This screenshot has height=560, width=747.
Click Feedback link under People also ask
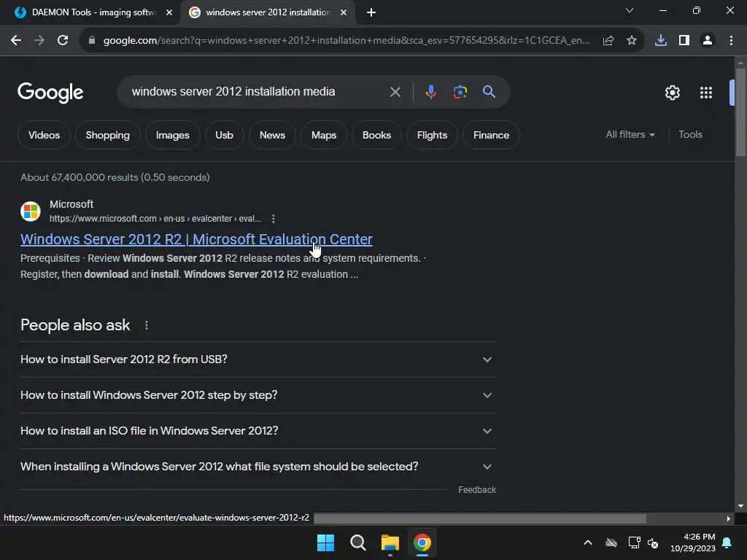click(x=477, y=490)
